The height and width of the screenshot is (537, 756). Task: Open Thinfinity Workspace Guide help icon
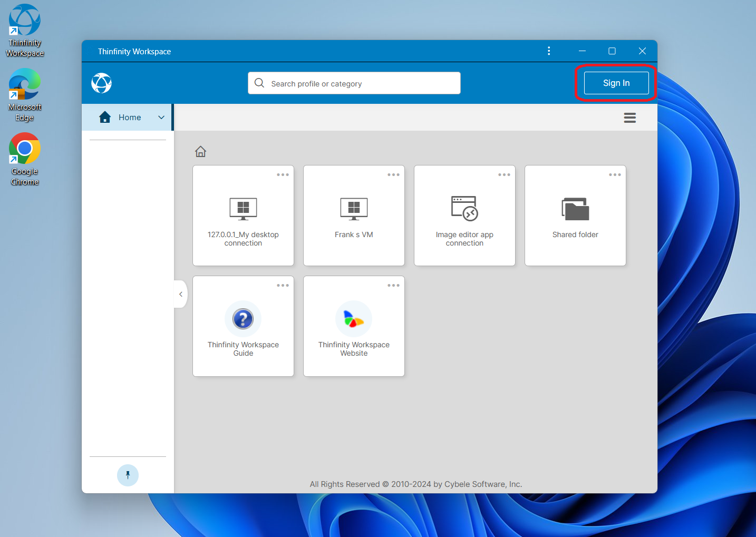243,319
